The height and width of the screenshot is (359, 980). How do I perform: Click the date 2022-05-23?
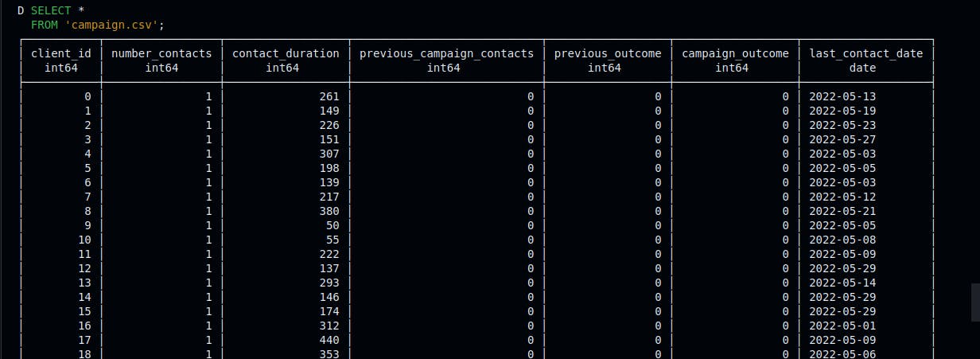coord(842,125)
